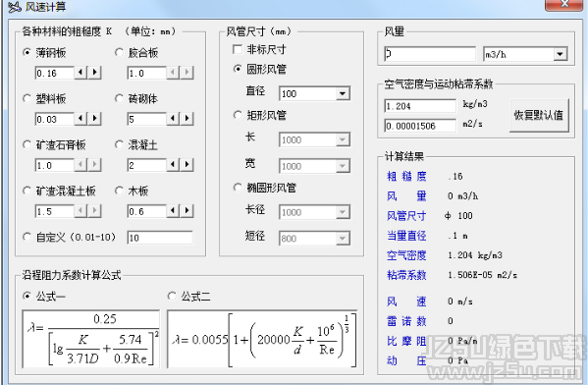Select the 胶合板 material radio button
The image size is (588, 385).
tap(119, 52)
